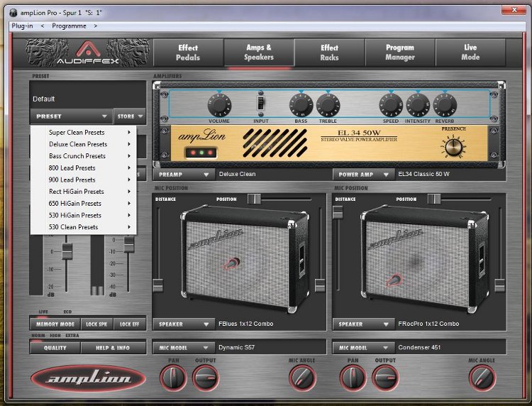Screen dimensions: 532x406
Task: Open the STORE dropdown
Action: tap(130, 116)
